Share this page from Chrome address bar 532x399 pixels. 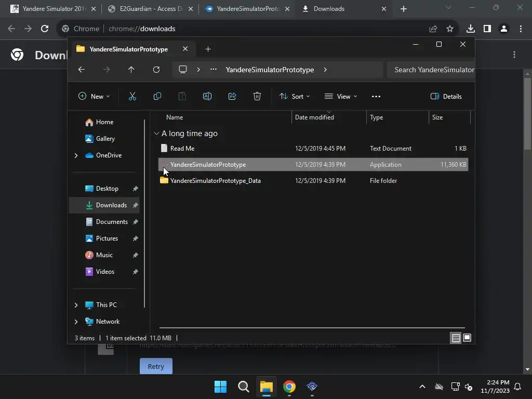pyautogui.click(x=433, y=29)
